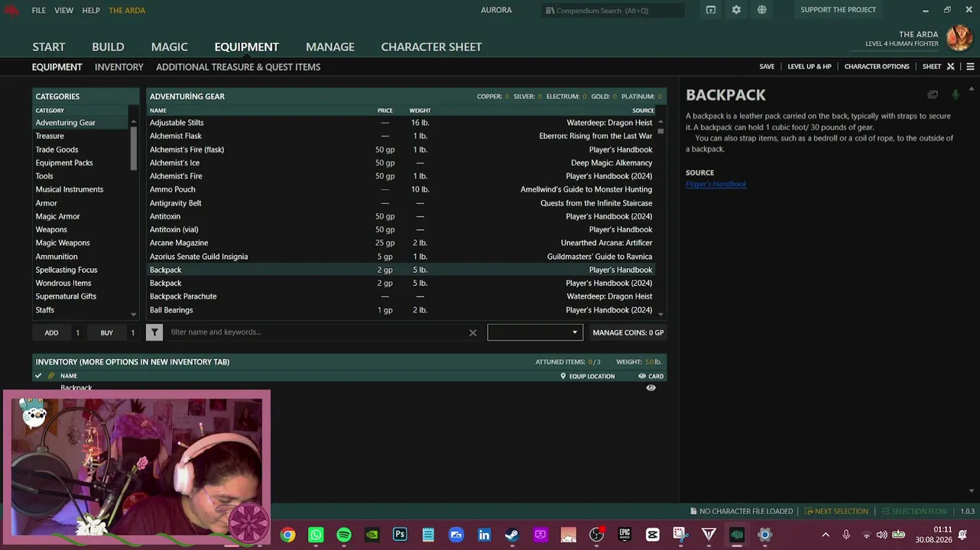
Task: Select the Backpack Parachute item
Action: coord(401,296)
